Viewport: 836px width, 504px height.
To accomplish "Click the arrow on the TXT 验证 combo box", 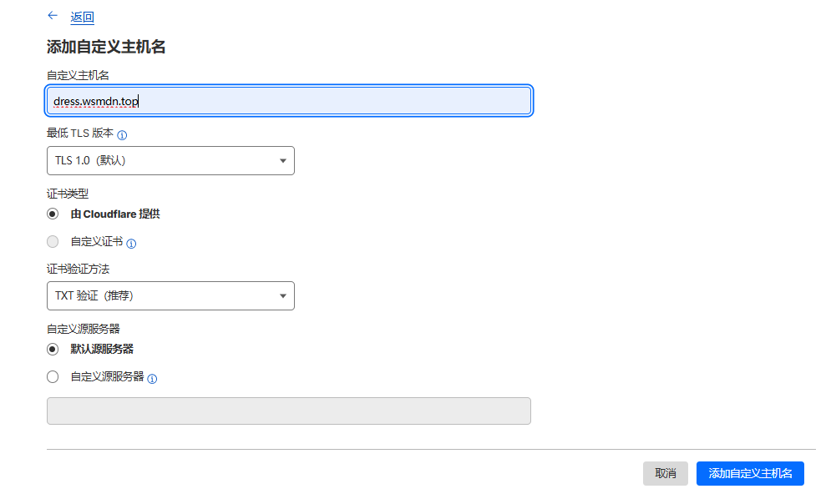I will tap(283, 295).
